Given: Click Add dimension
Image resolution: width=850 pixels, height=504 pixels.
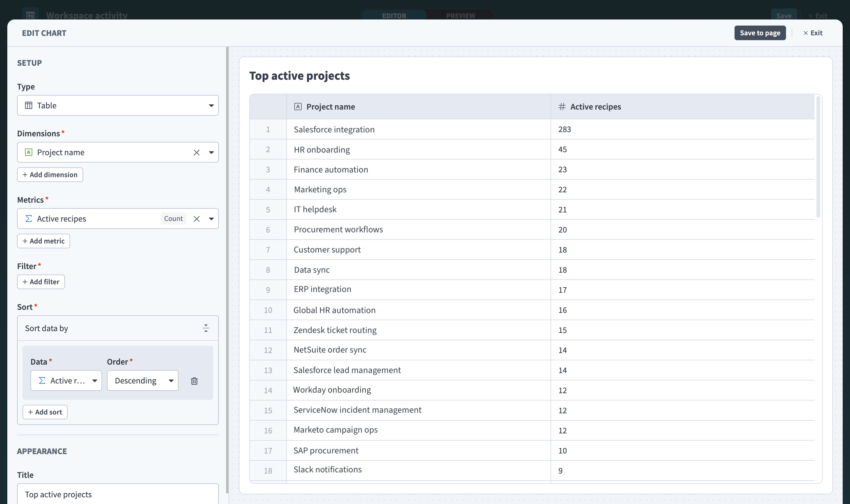Looking at the screenshot, I should [50, 174].
